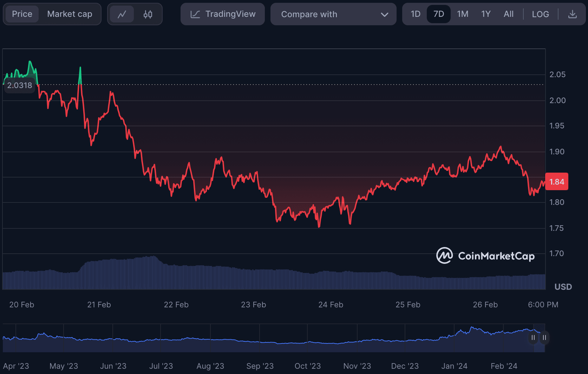Select the Price tab

click(22, 14)
